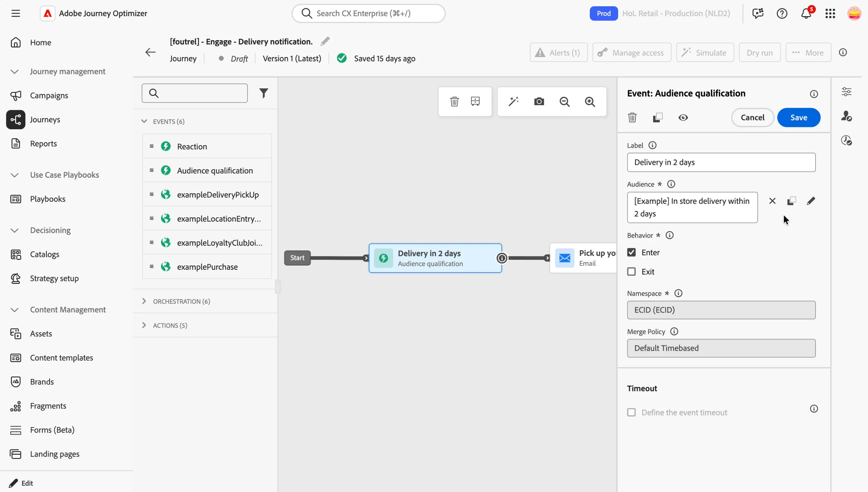868x492 pixels.
Task: Open help question mark menu
Action: point(782,14)
